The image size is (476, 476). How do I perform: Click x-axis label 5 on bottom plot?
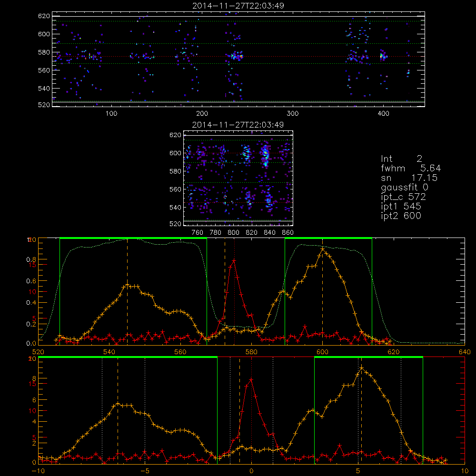(358, 471)
